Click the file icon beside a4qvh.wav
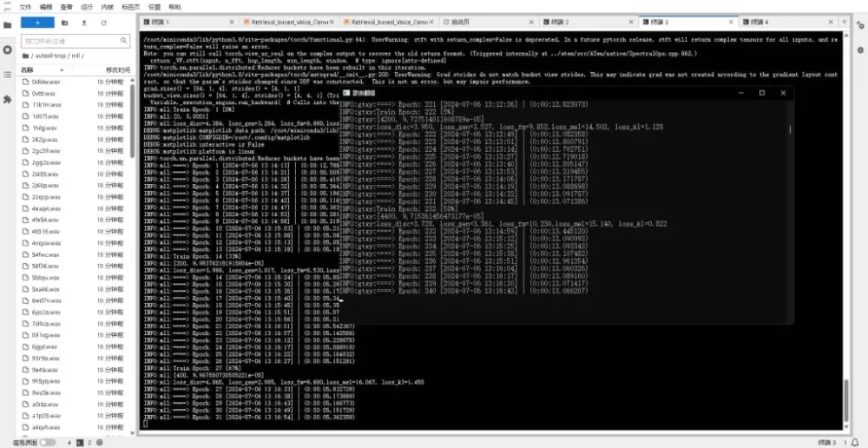Image resolution: width=868 pixels, height=448 pixels. tap(25, 427)
